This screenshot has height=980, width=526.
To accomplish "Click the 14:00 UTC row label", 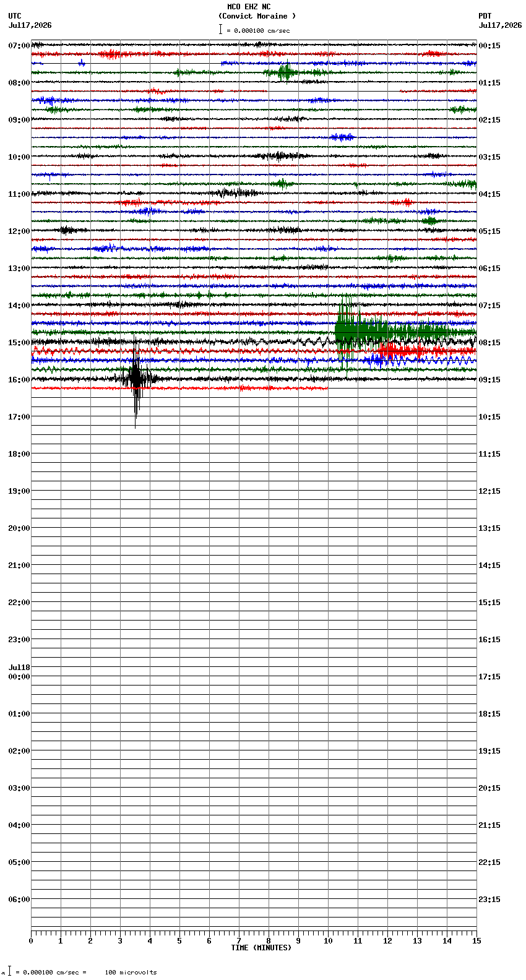I will pyautogui.click(x=19, y=306).
